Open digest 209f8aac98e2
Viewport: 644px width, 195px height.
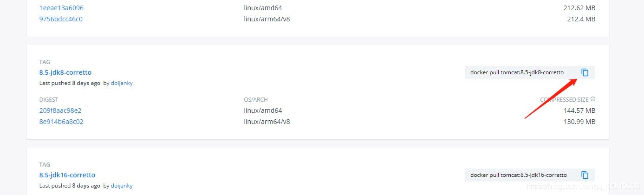pos(60,110)
